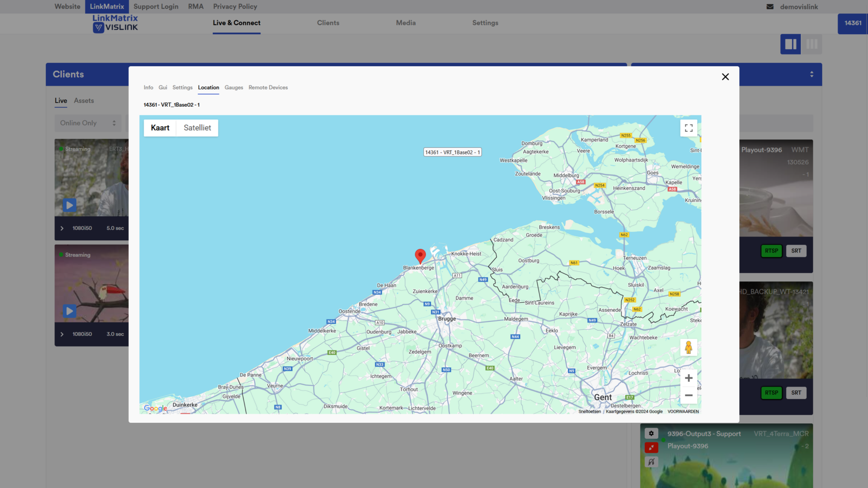Expand the second 1080i50 stream details
This screenshot has height=488, width=868.
pos(62,334)
